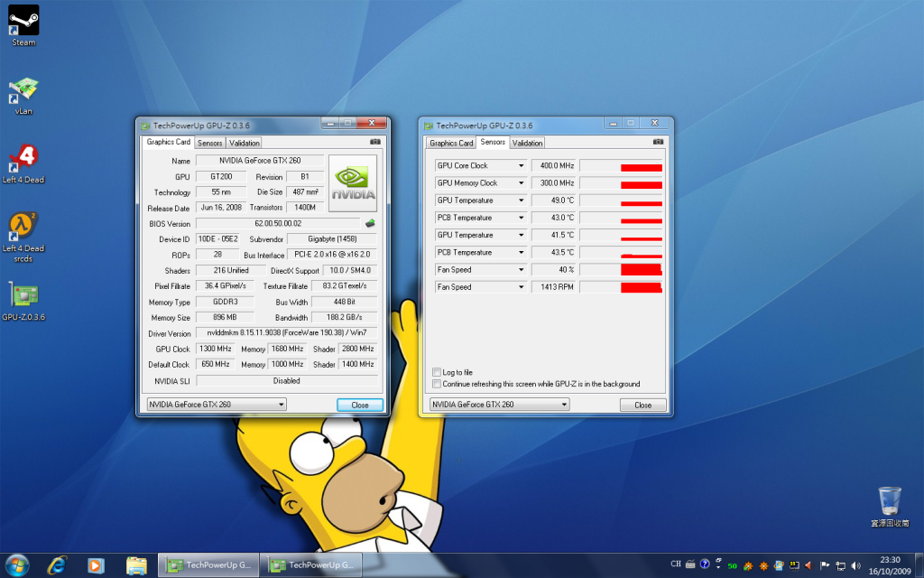Expand the GPU Core Clock sensor dropdown

point(521,166)
